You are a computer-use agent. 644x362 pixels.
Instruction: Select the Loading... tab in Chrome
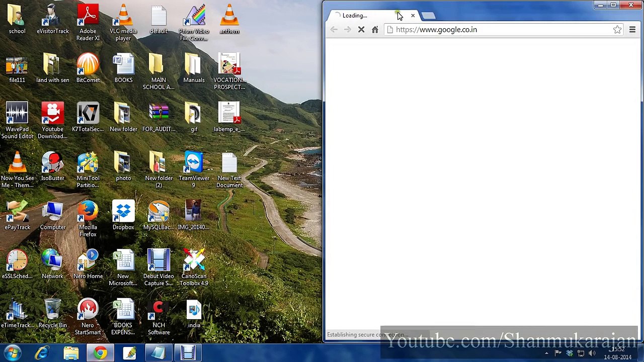(x=372, y=16)
